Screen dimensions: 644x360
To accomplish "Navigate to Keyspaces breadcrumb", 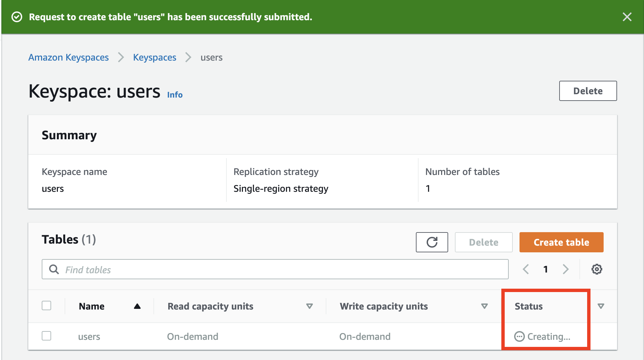I will pyautogui.click(x=155, y=58).
